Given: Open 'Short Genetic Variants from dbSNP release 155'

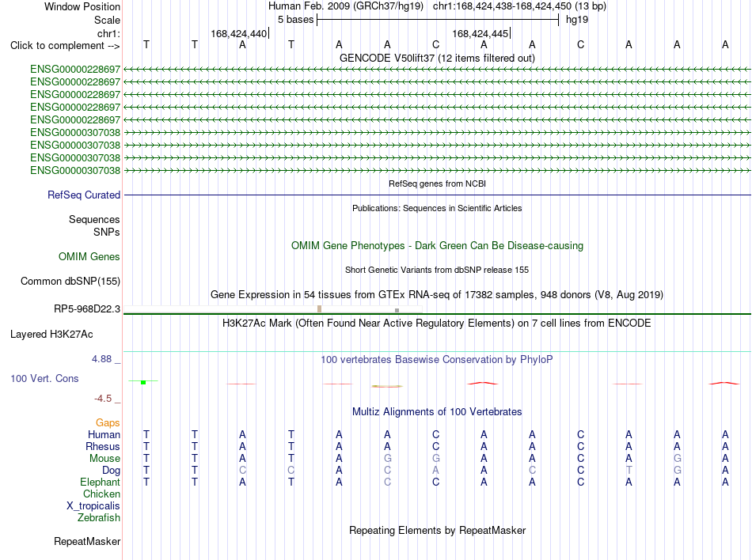Looking at the screenshot, I should 437,270.
